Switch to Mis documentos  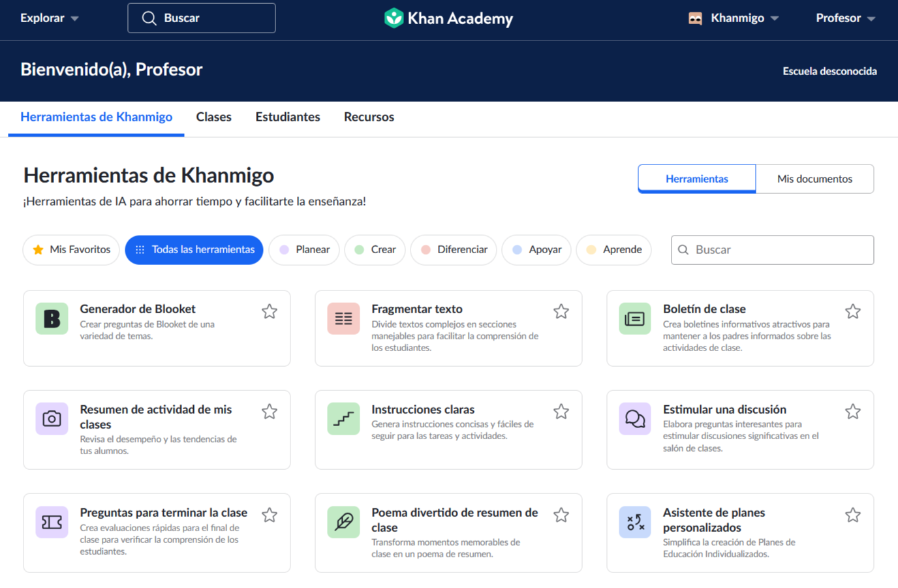point(814,179)
